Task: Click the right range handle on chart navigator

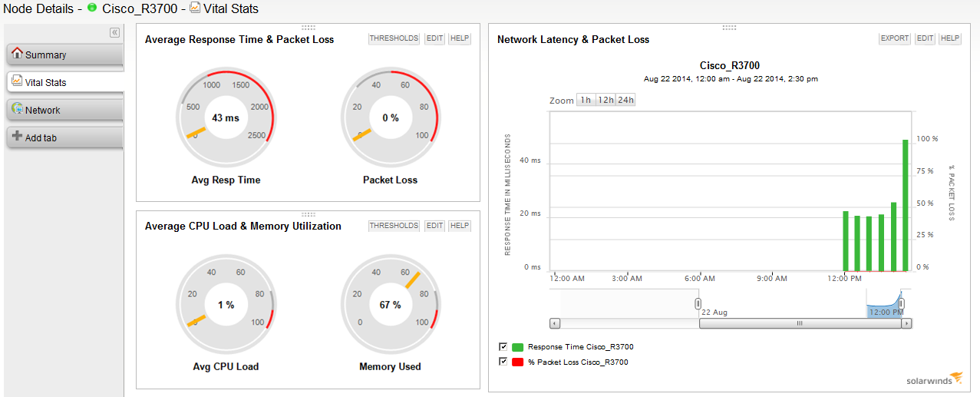Action: point(902,304)
